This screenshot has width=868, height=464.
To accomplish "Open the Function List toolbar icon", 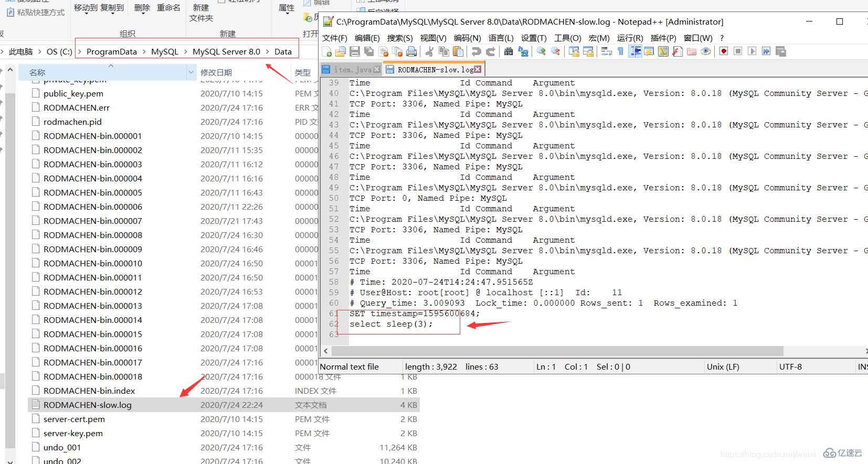I will point(678,51).
